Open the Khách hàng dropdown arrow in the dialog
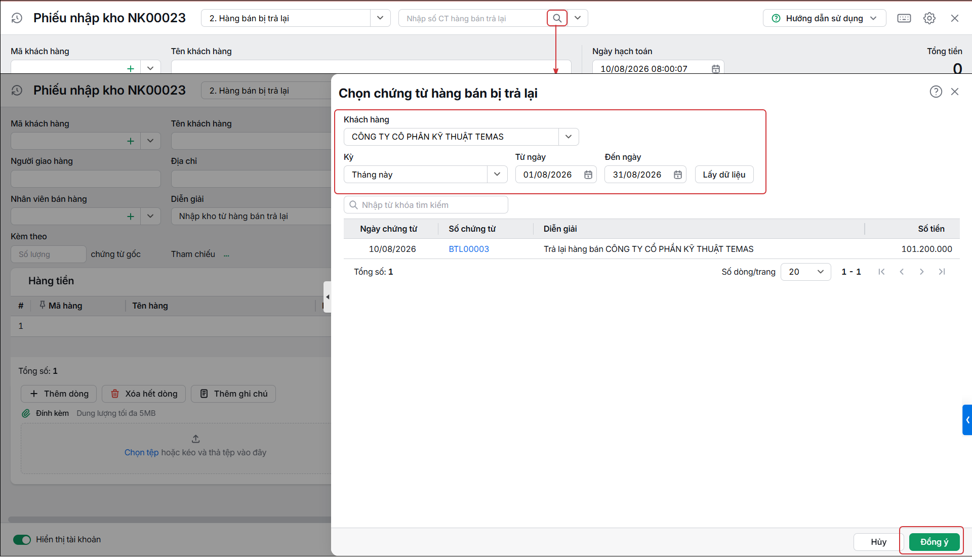 [569, 137]
